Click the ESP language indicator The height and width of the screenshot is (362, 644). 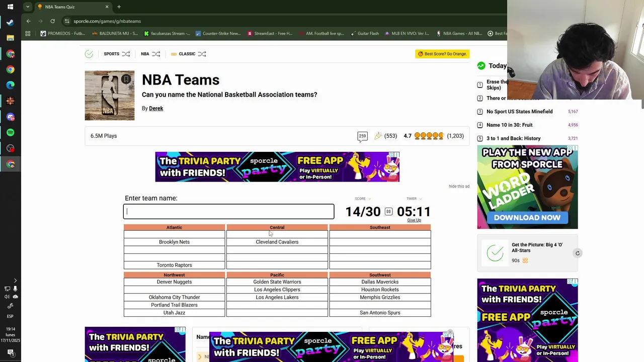point(10,316)
